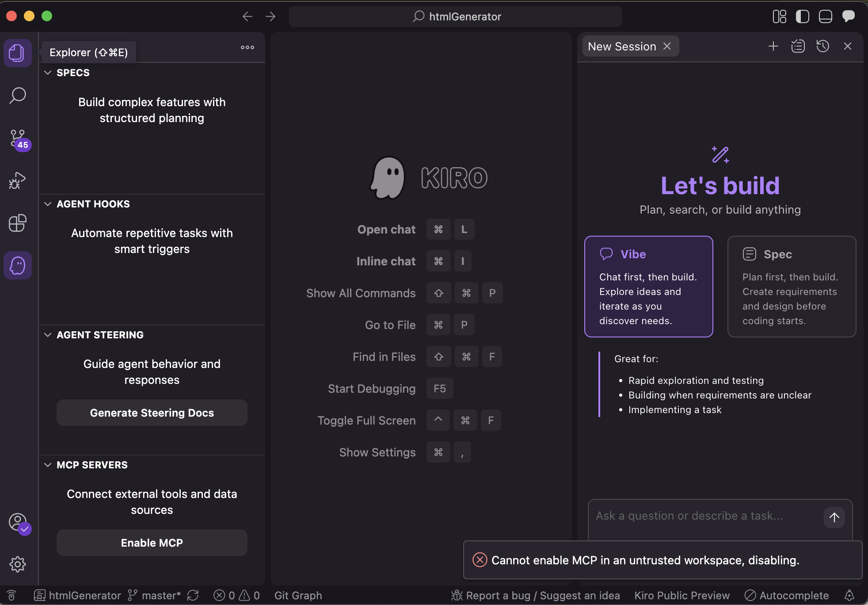
Task: Select the New Session tab
Action: coord(622,46)
